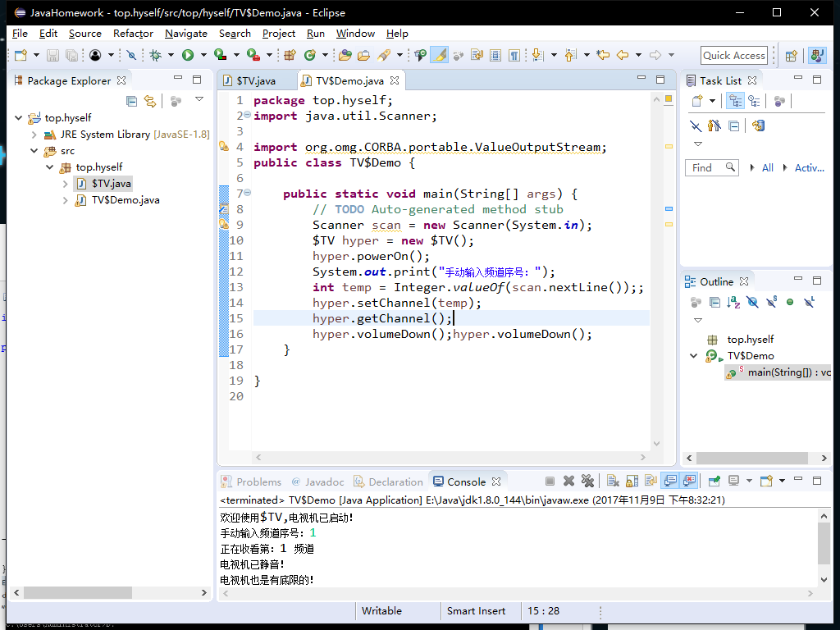The image size is (840, 630).
Task: Click Clear Console icon
Action: [x=613, y=481]
